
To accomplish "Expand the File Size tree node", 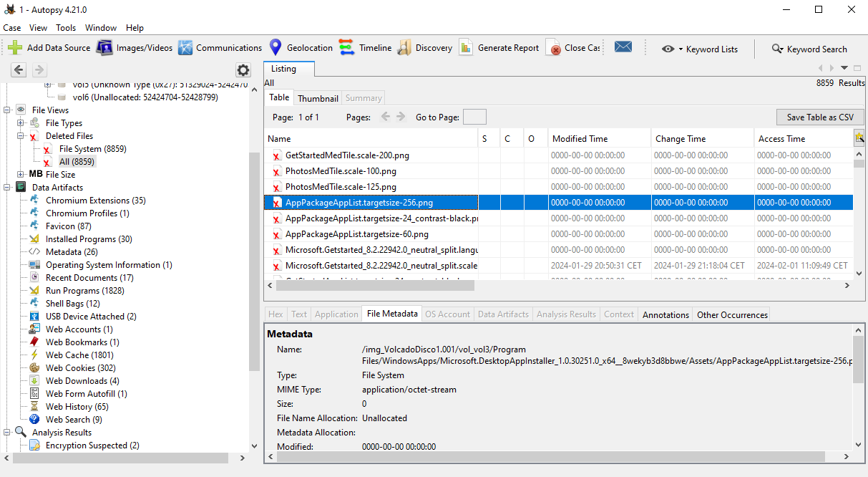I will [21, 175].
